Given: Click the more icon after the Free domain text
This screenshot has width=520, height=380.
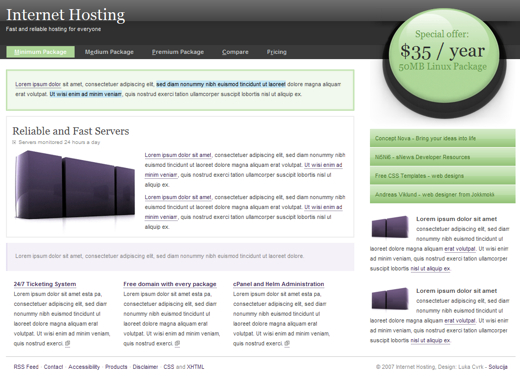Looking at the screenshot, I should (x=177, y=343).
